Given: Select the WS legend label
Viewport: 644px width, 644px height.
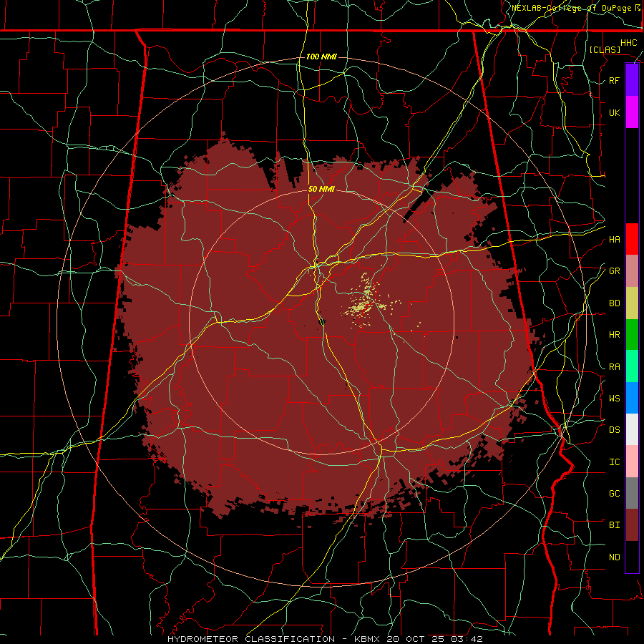Looking at the screenshot, I should (x=614, y=398).
